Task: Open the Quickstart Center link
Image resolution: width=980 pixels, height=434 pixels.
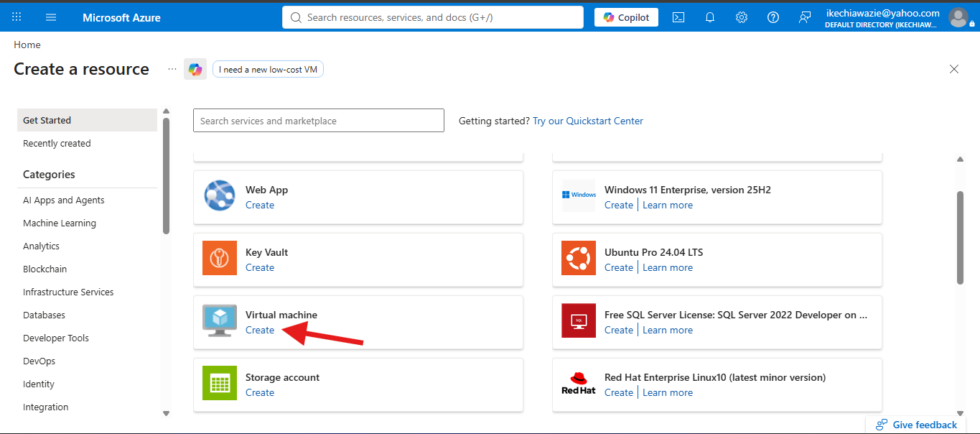Action: tap(588, 121)
